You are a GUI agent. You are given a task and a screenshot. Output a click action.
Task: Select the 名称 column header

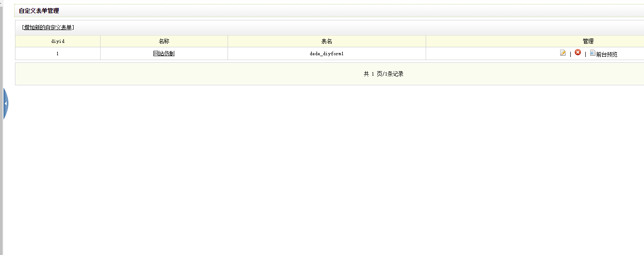click(x=164, y=41)
